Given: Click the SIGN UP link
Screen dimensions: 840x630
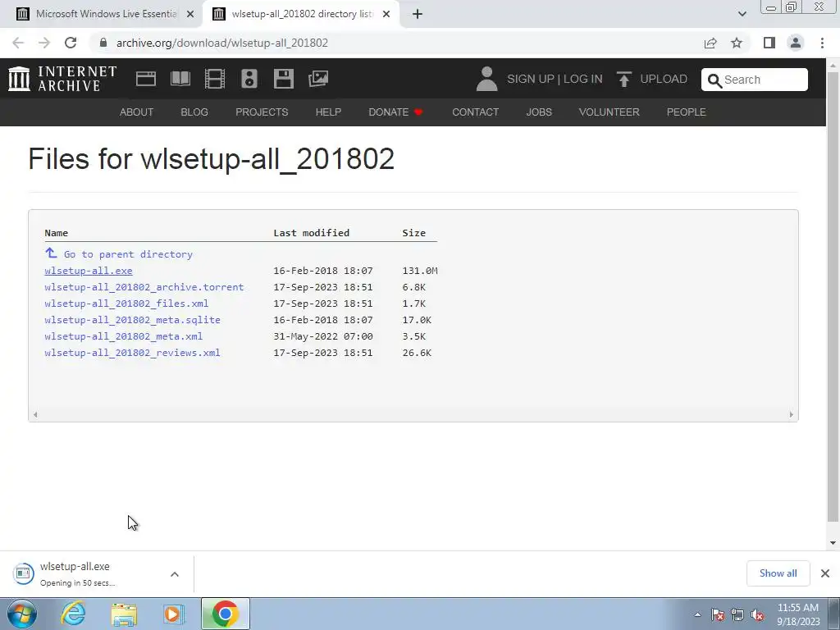Looking at the screenshot, I should tap(531, 80).
